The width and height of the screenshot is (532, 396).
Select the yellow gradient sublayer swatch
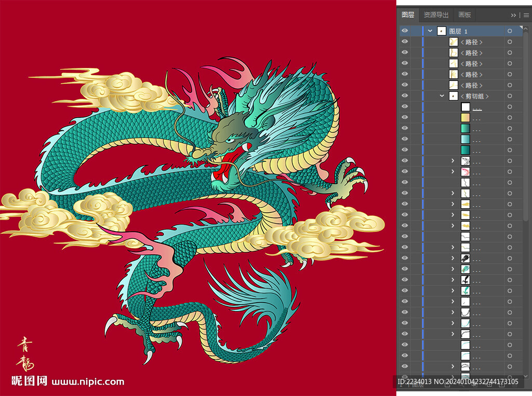click(x=465, y=118)
